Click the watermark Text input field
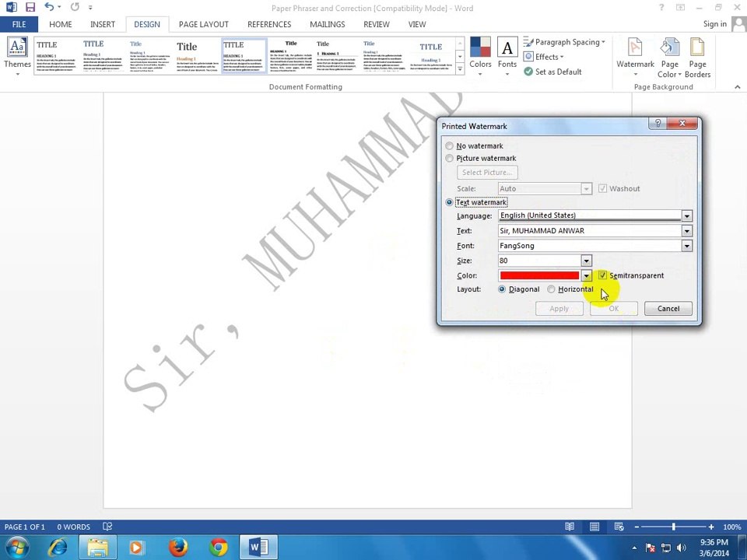The height and width of the screenshot is (560, 747). click(x=590, y=231)
